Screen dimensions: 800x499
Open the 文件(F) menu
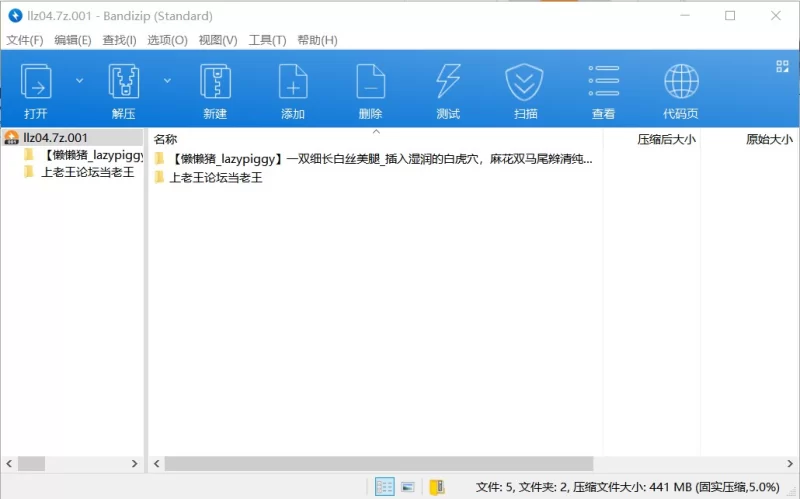pyautogui.click(x=24, y=40)
